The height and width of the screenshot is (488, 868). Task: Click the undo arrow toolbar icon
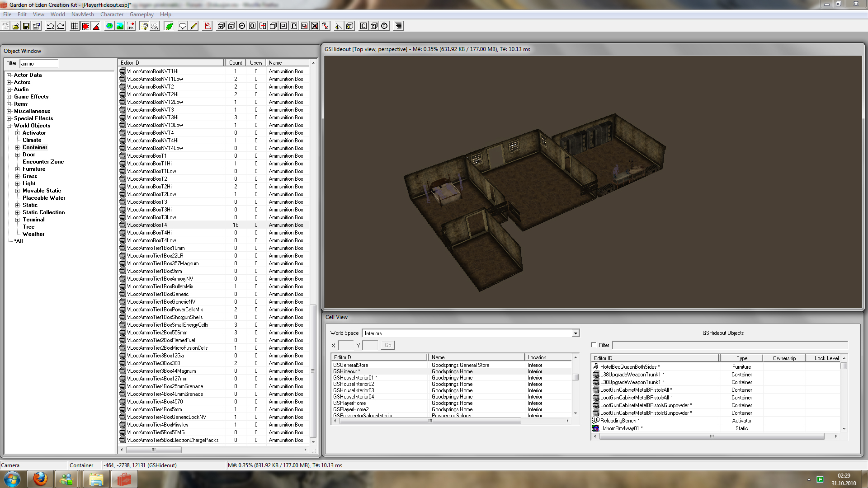pyautogui.click(x=50, y=26)
